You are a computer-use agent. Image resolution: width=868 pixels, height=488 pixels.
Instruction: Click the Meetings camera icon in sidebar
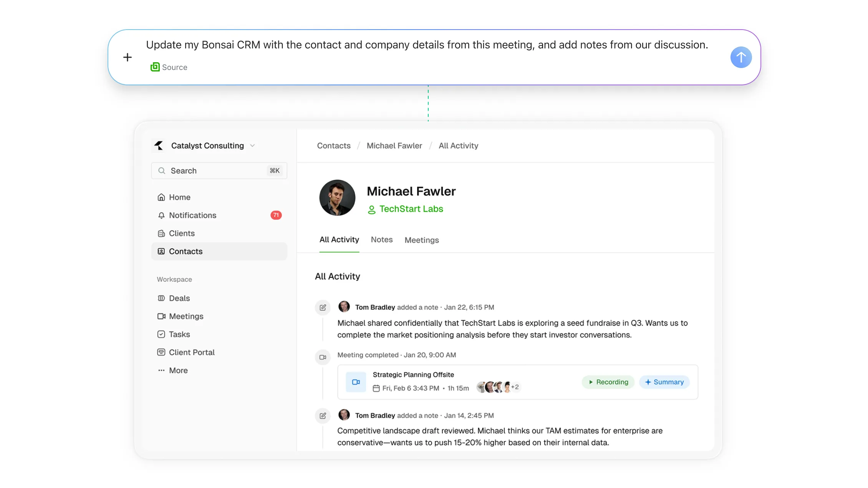click(x=161, y=316)
